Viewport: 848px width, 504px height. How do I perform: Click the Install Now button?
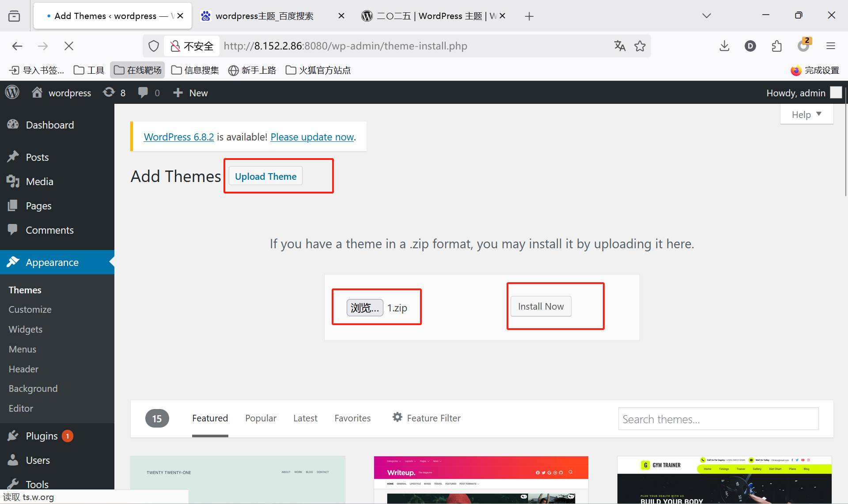coord(541,306)
